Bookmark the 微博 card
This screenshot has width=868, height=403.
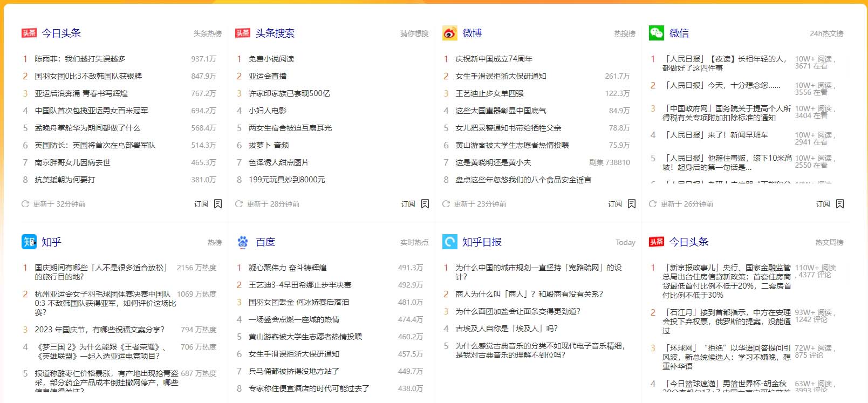pos(632,204)
